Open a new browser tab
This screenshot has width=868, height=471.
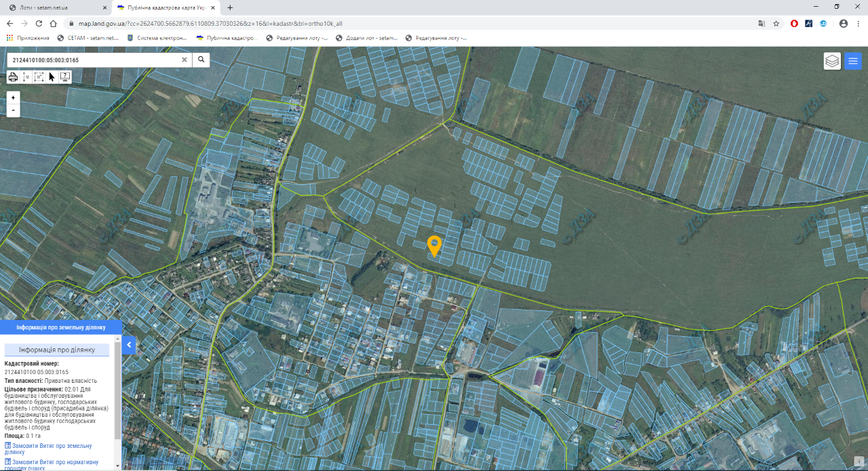[230, 7]
